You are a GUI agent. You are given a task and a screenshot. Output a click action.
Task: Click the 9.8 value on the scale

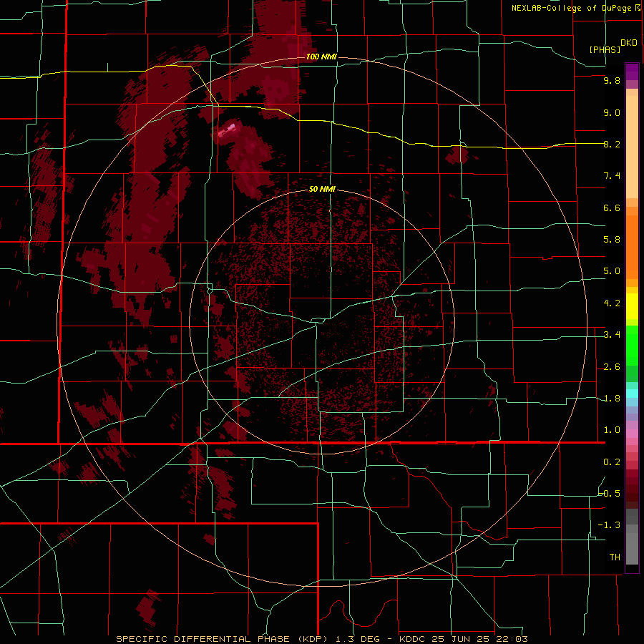coord(612,80)
